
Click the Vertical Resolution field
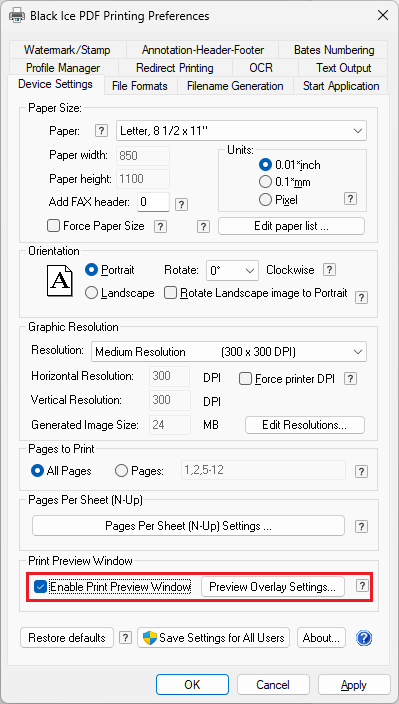(170, 400)
